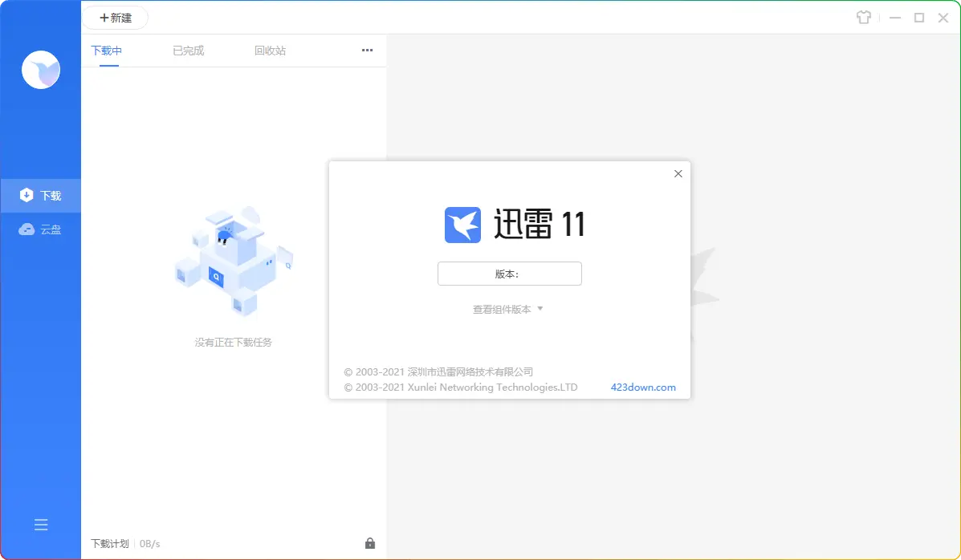Click the Xunlei 11 logo in about dialog

pyautogui.click(x=463, y=225)
